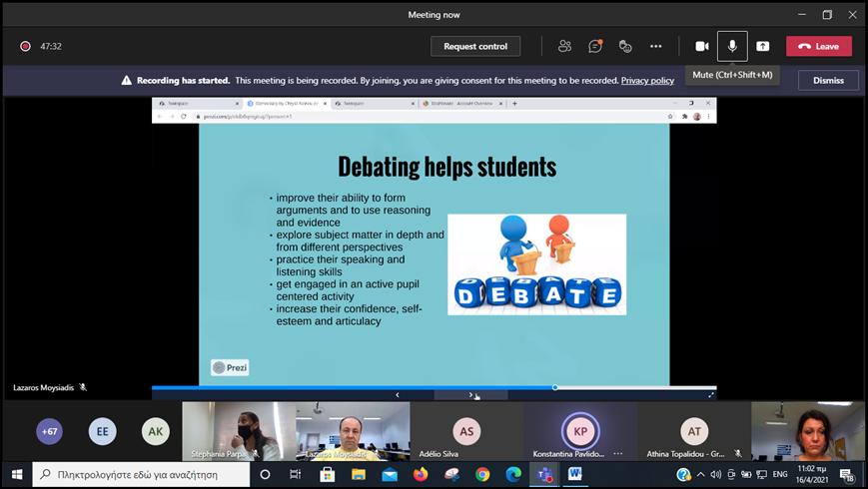Screen dimensions: 868x489
Task: Turn the camera on or off
Action: [x=702, y=47]
